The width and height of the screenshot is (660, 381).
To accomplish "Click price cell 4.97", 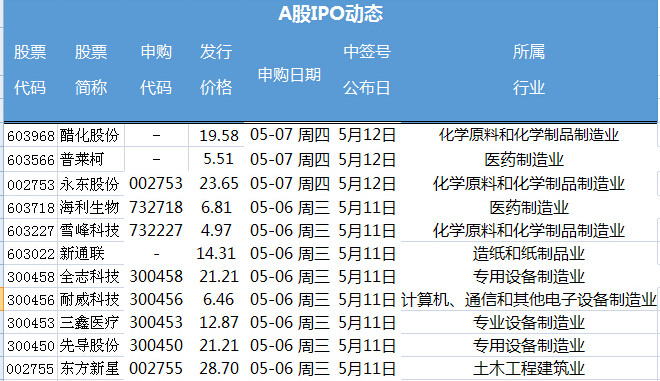I will point(216,230).
